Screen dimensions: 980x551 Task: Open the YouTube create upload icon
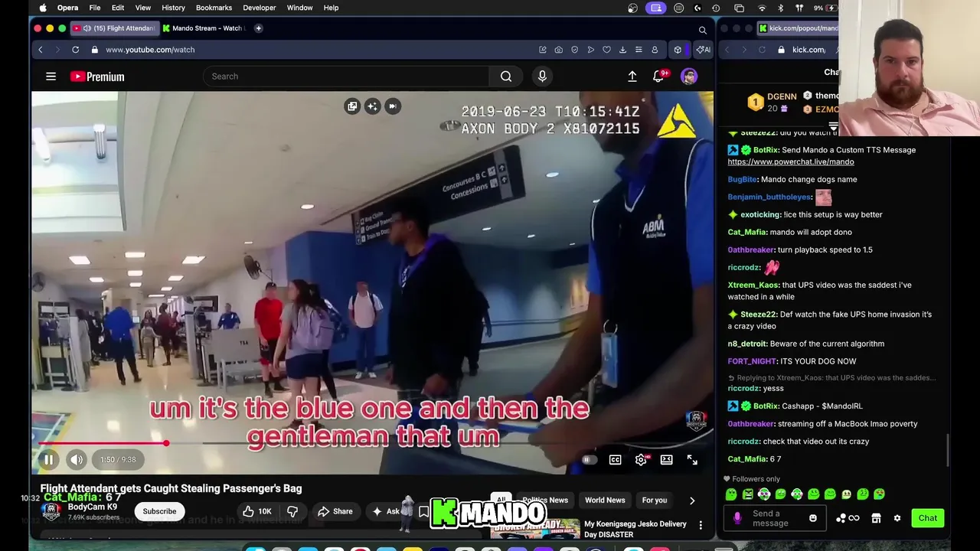click(632, 77)
